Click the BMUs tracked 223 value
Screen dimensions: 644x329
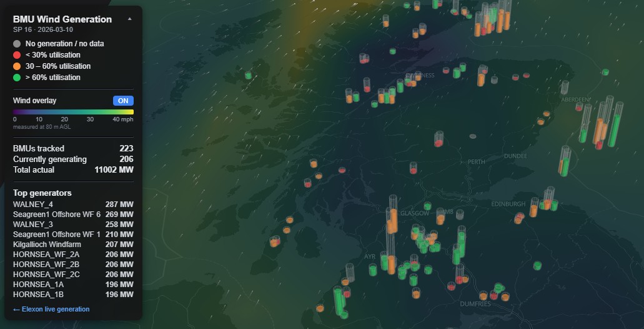tap(127, 148)
